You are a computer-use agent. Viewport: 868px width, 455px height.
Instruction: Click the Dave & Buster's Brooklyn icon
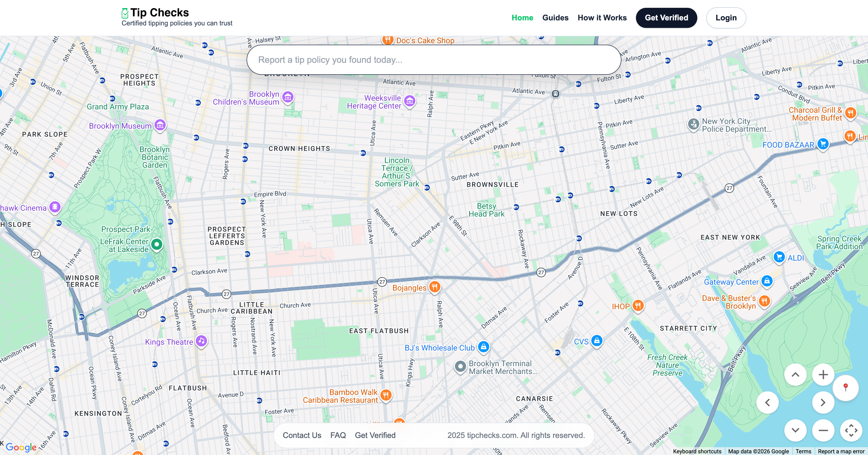click(764, 301)
